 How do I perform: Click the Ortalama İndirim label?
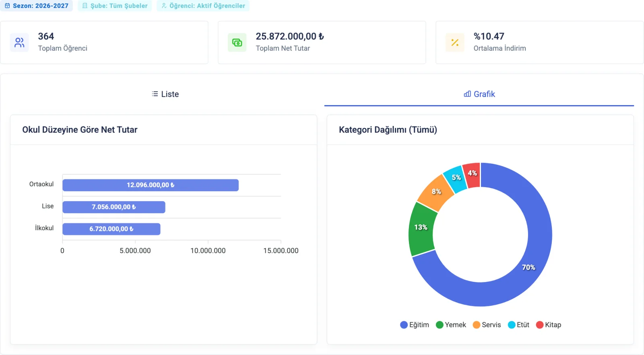[500, 48]
